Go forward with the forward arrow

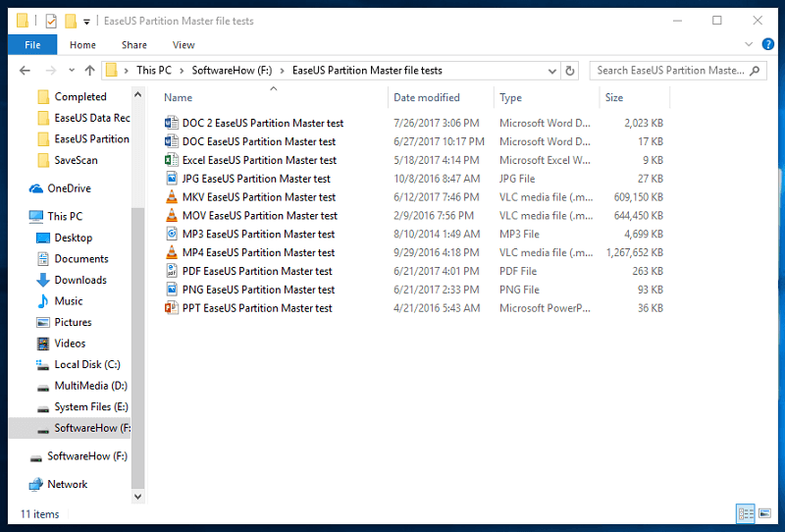[x=51, y=71]
